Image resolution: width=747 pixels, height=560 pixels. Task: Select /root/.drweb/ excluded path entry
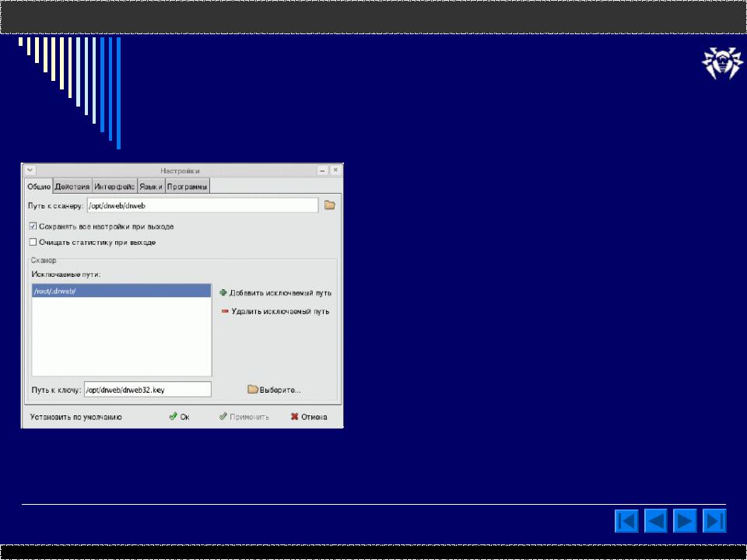121,291
